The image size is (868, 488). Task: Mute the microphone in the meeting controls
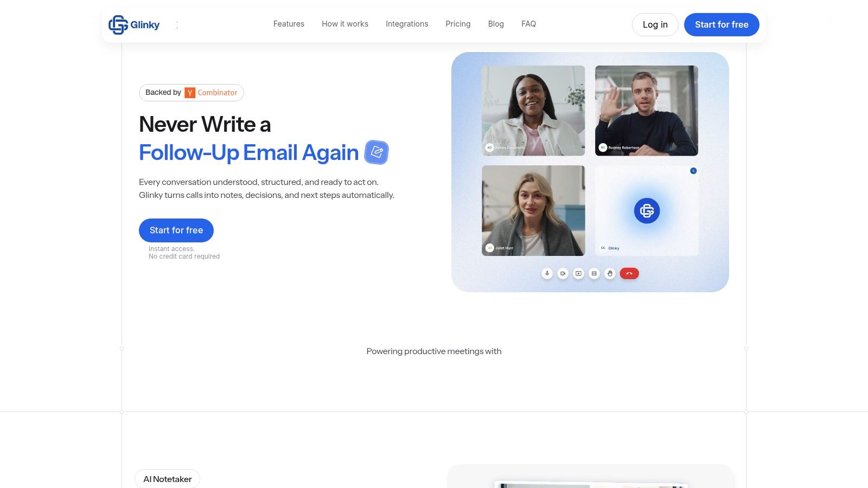coord(547,273)
